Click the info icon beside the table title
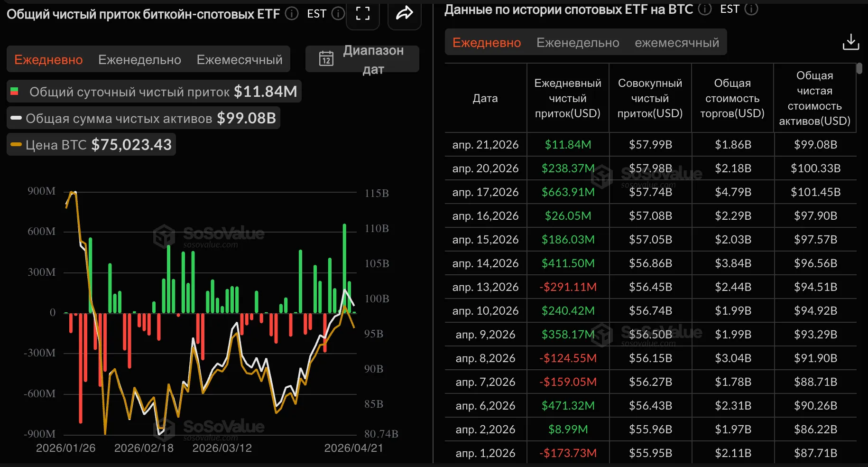The image size is (868, 467). point(705,9)
